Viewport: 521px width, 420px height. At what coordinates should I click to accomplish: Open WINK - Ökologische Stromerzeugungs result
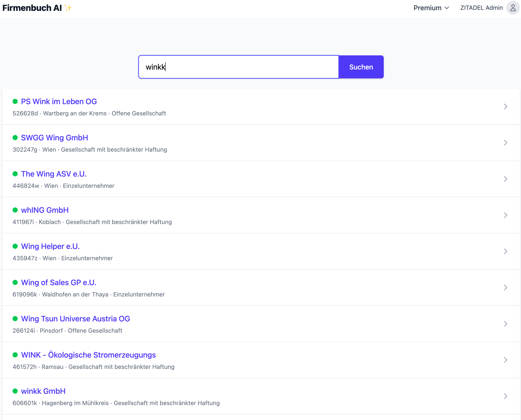coord(88,355)
